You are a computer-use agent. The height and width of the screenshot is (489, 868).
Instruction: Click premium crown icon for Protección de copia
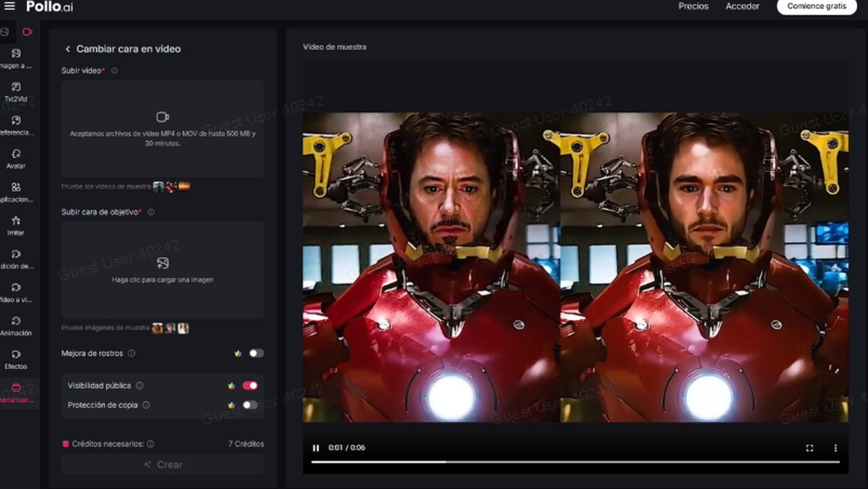pyautogui.click(x=232, y=405)
